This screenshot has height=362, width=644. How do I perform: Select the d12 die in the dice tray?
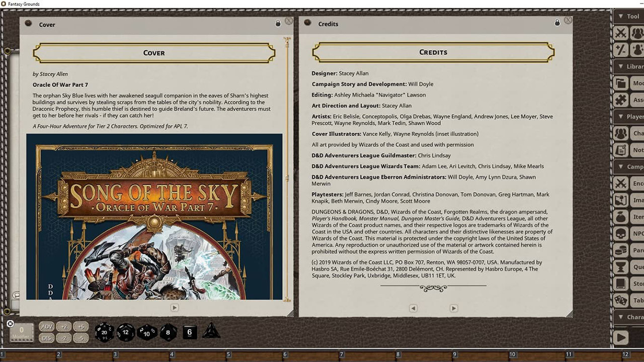click(125, 332)
